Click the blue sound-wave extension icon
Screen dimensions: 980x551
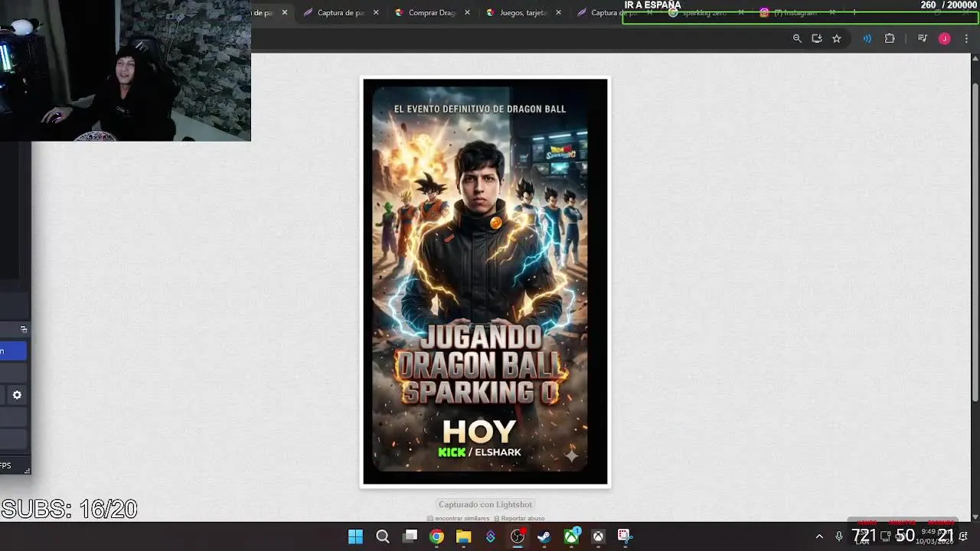coord(867,38)
